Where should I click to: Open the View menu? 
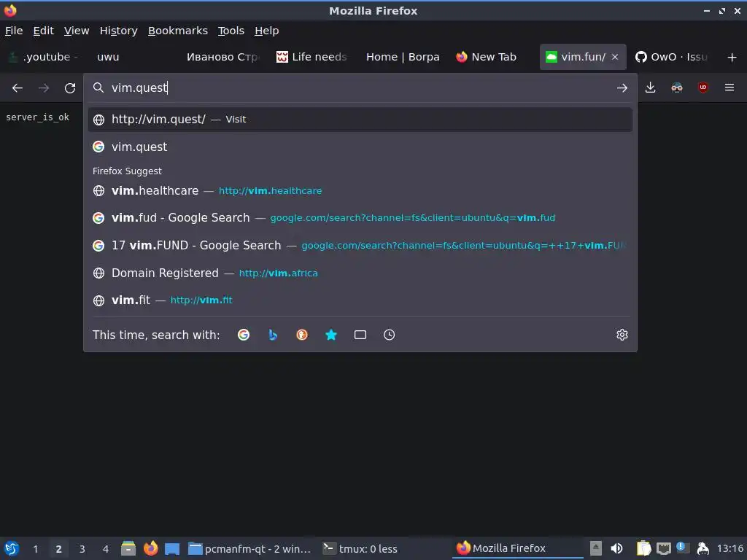pyautogui.click(x=76, y=31)
